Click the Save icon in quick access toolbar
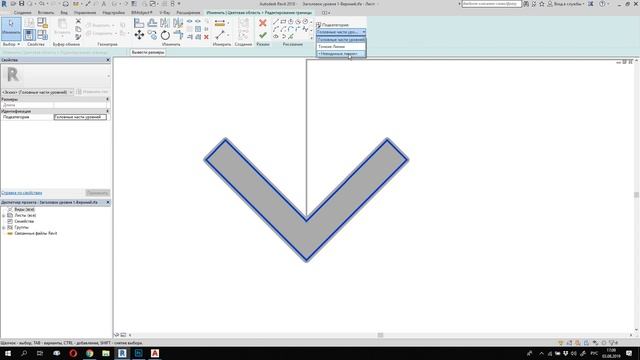 pos(21,4)
